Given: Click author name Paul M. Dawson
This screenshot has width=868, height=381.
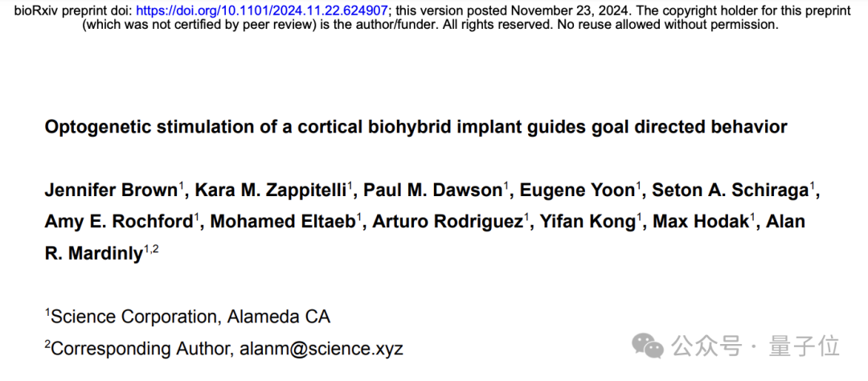Looking at the screenshot, I should click(x=433, y=190).
